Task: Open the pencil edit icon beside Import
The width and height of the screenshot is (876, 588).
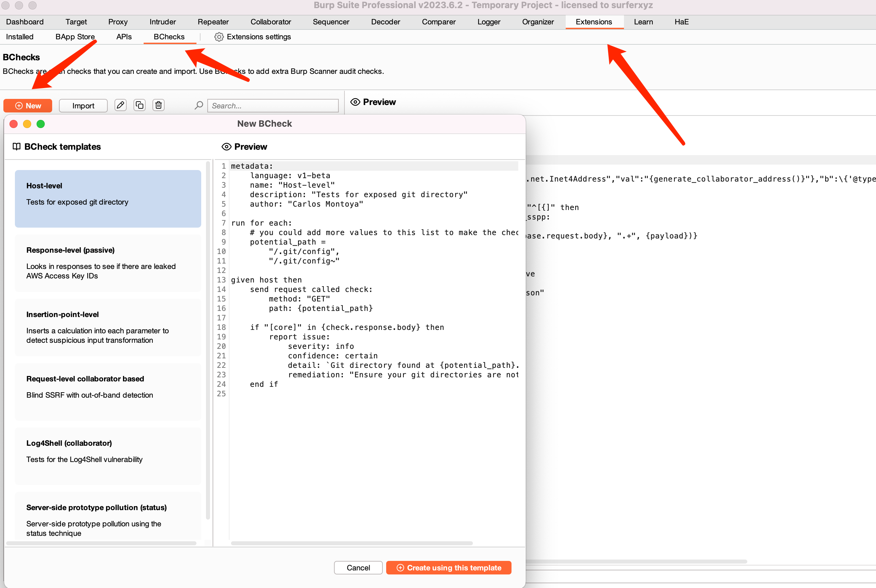Action: 120,105
